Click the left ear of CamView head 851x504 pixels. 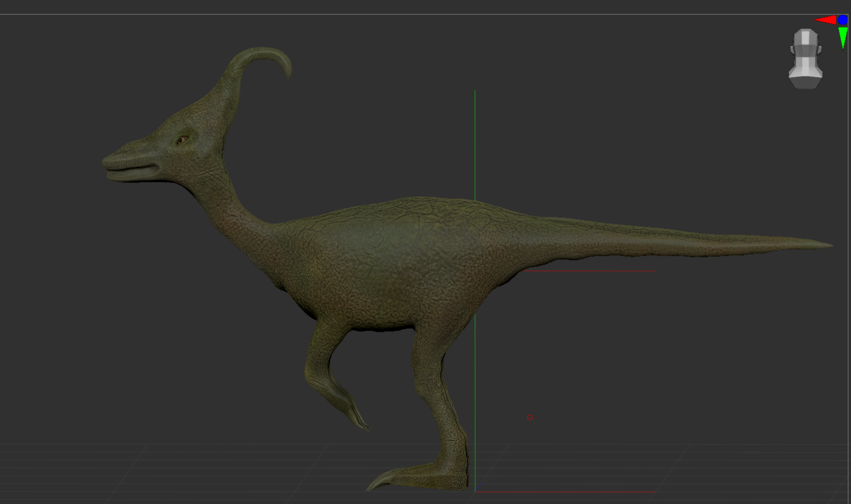tap(792, 50)
